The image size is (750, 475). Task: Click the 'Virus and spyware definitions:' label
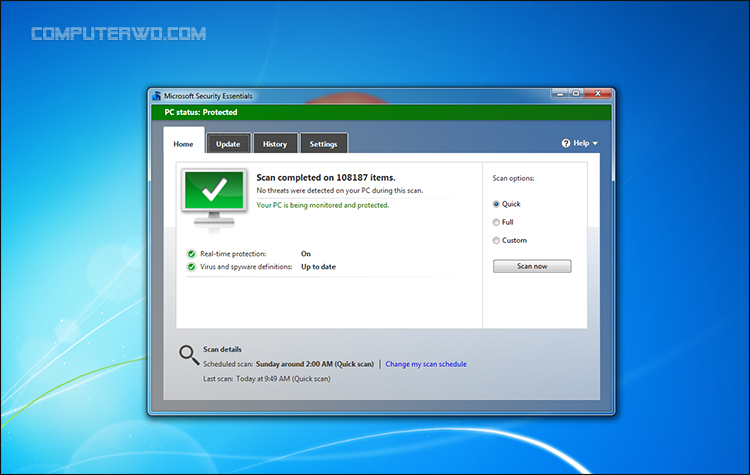[x=246, y=266]
